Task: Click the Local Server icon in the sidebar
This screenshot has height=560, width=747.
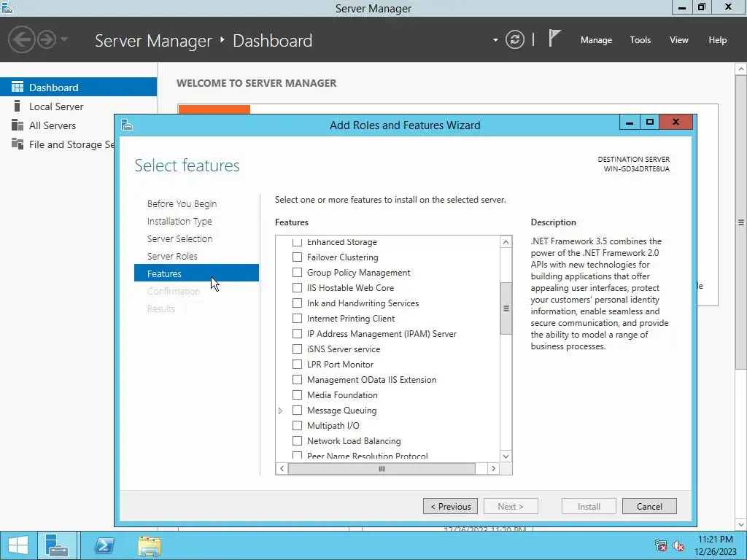Action: coord(18,106)
